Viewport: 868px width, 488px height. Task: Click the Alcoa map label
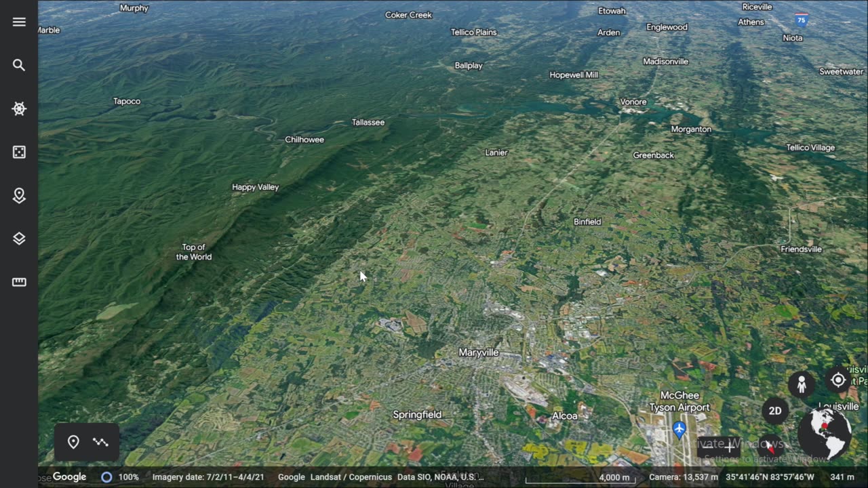pyautogui.click(x=565, y=416)
